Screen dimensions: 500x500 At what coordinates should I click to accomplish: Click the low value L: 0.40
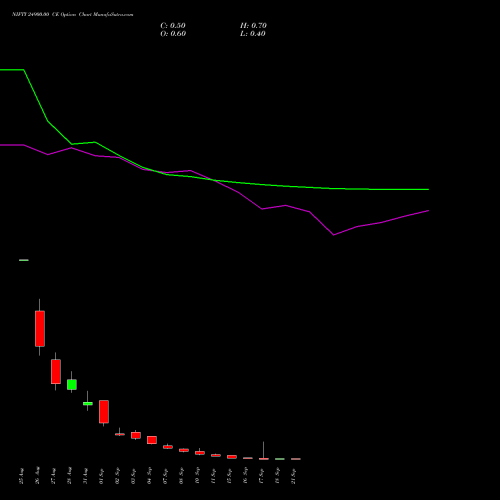(x=253, y=34)
